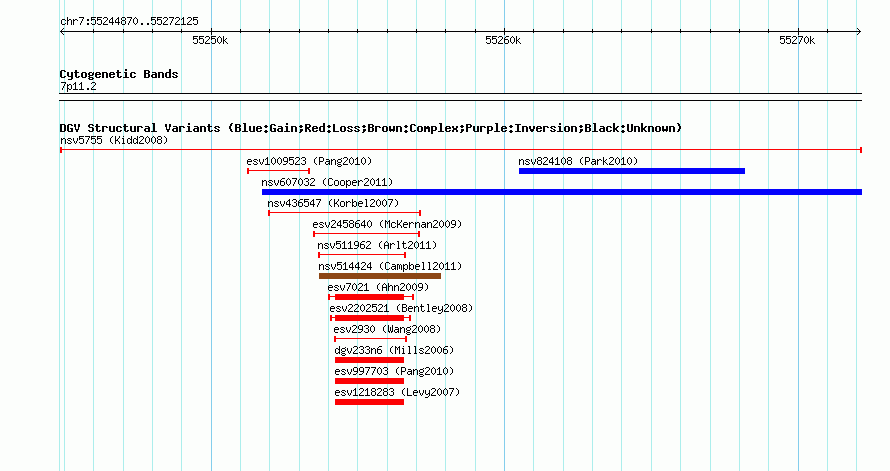Click the red bar under esv1218283
Viewport: 890px width, 471px height.
(x=370, y=402)
